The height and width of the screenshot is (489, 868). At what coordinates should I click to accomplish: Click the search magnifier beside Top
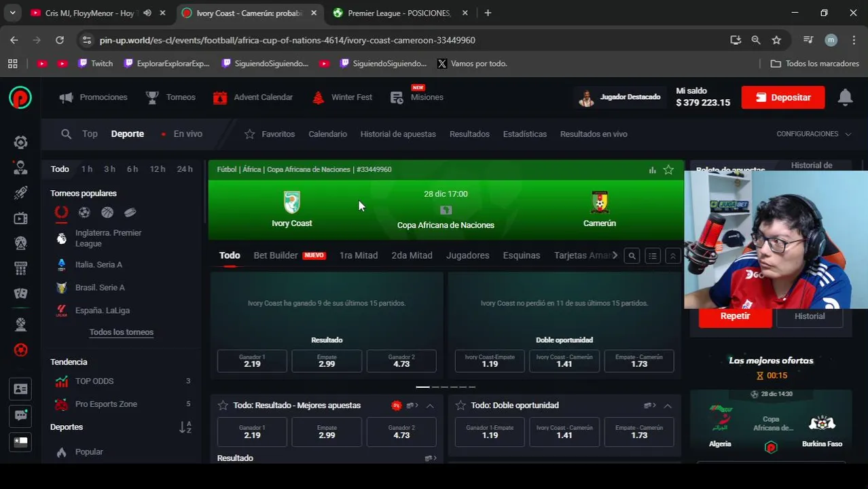pos(66,134)
